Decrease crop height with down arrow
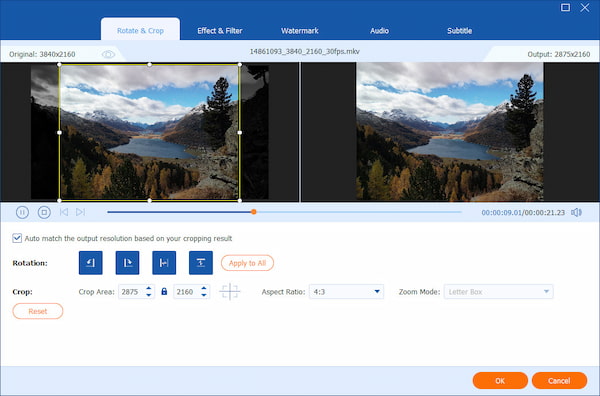This screenshot has width=600, height=396. click(x=204, y=295)
